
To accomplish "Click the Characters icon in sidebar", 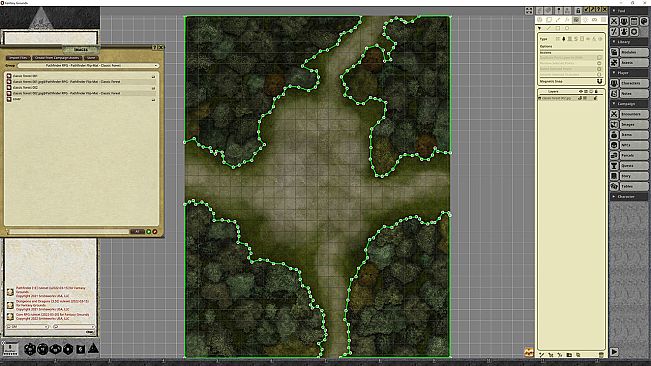I will pos(614,83).
